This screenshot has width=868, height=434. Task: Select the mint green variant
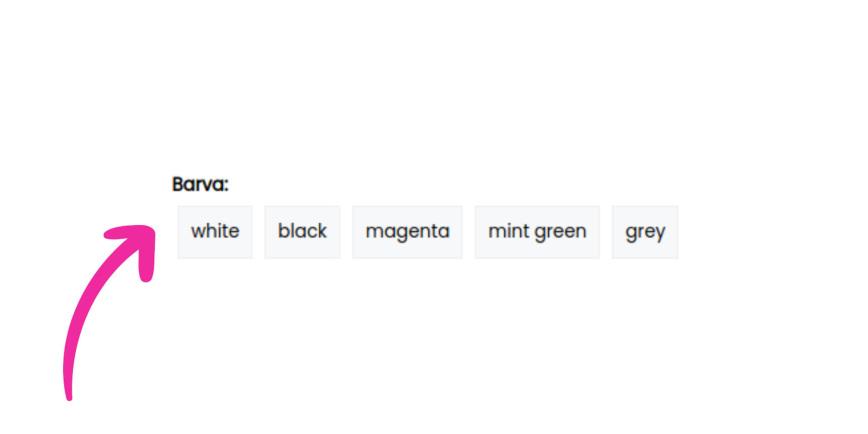(537, 232)
